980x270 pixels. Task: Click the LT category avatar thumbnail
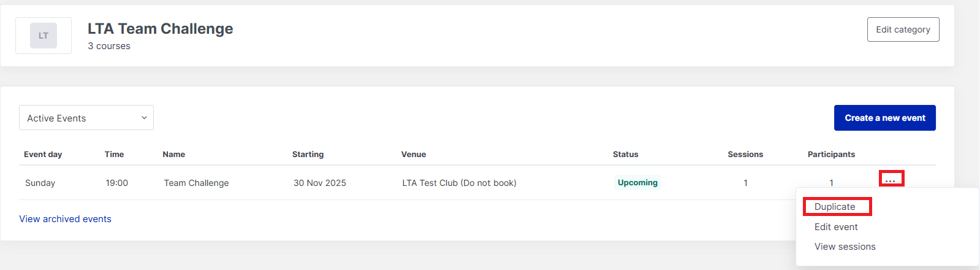click(x=44, y=36)
